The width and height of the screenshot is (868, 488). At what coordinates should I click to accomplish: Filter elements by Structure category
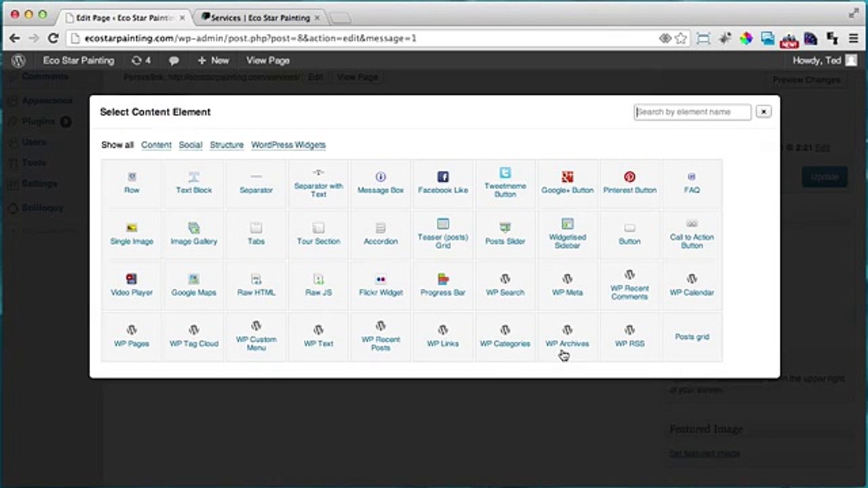coord(226,145)
